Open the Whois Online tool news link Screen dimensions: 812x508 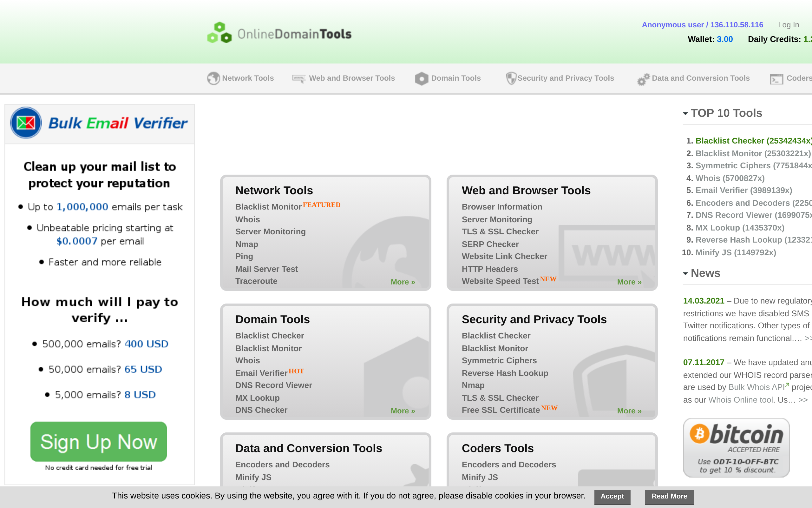(741, 400)
